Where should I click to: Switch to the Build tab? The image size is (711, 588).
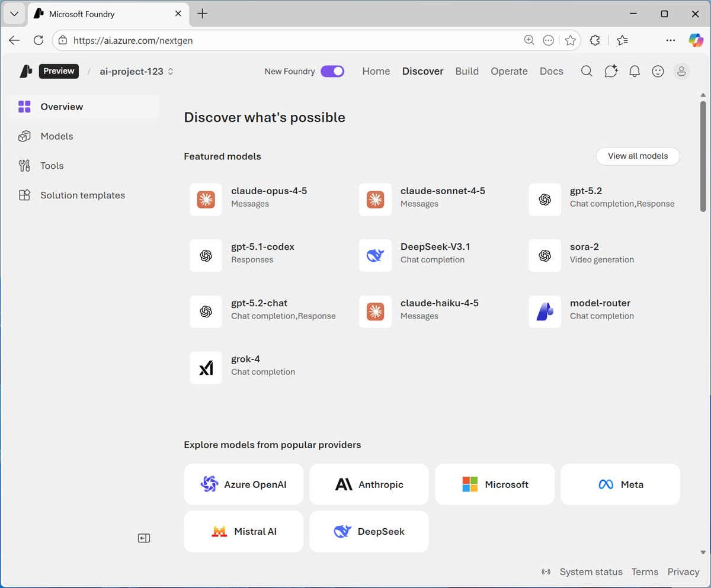(467, 71)
